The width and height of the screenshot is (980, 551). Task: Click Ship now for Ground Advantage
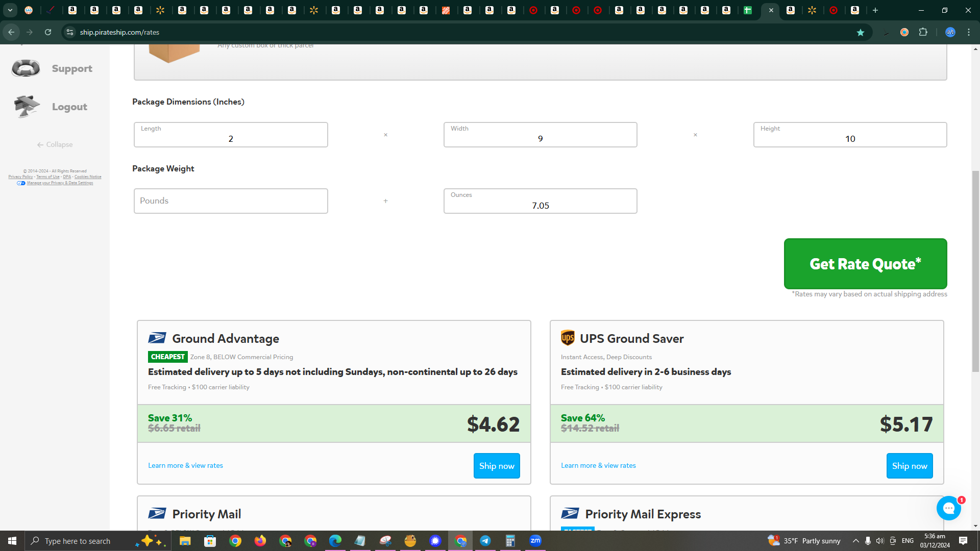click(497, 466)
